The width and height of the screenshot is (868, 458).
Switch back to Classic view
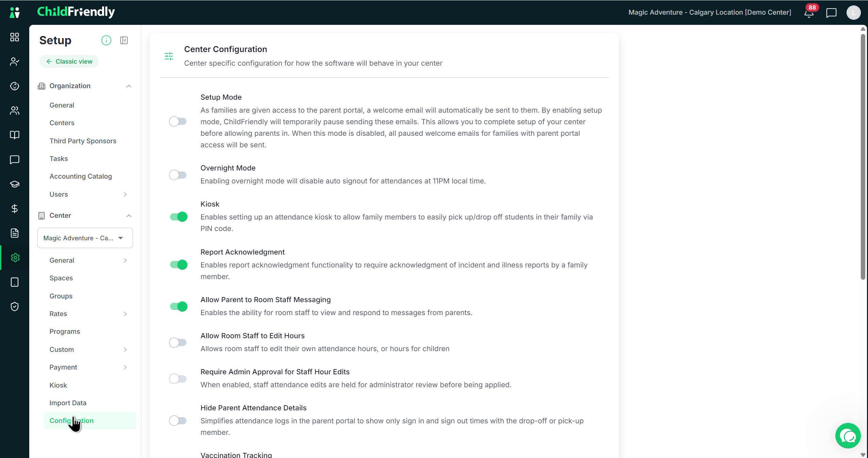pos(69,62)
